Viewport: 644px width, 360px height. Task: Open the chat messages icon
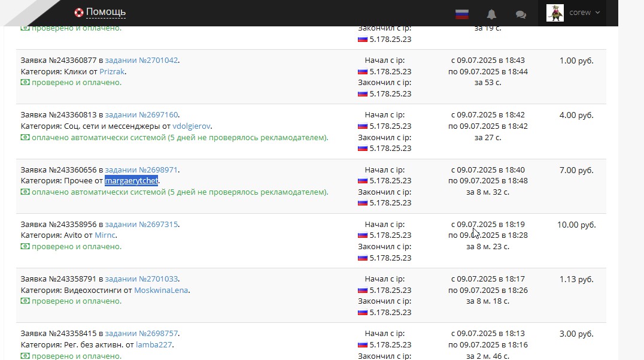point(521,14)
